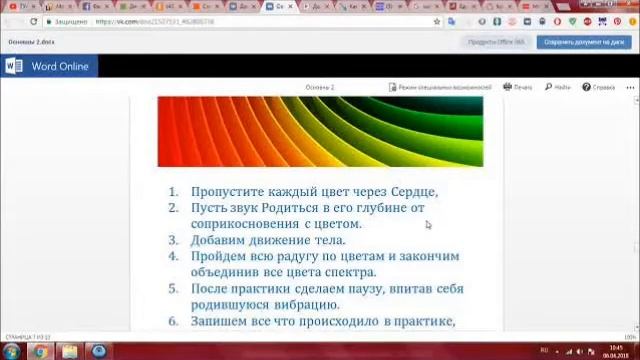The image size is (640, 360).
Task: Click the document scrollbar up arrow
Action: (636, 100)
